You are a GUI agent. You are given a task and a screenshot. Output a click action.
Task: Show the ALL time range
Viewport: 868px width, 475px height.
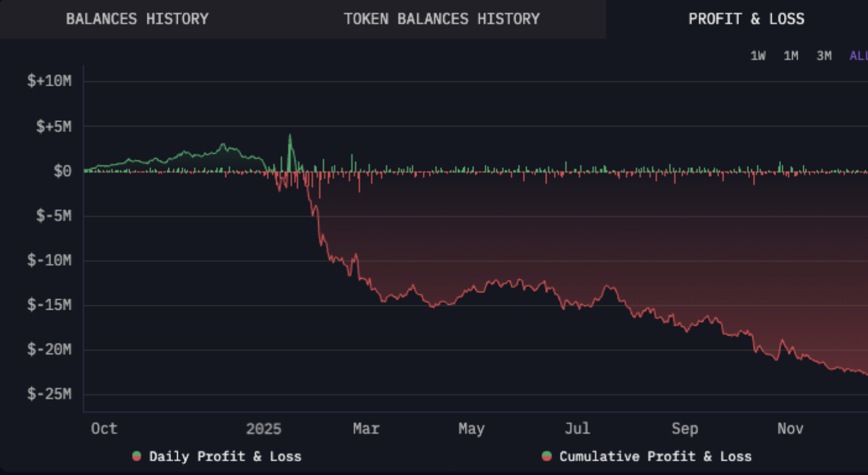pos(858,56)
